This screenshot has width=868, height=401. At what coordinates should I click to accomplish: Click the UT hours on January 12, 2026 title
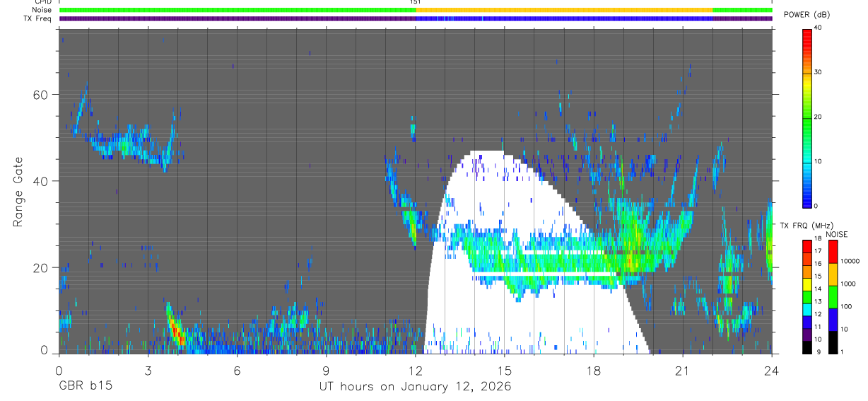(416, 387)
